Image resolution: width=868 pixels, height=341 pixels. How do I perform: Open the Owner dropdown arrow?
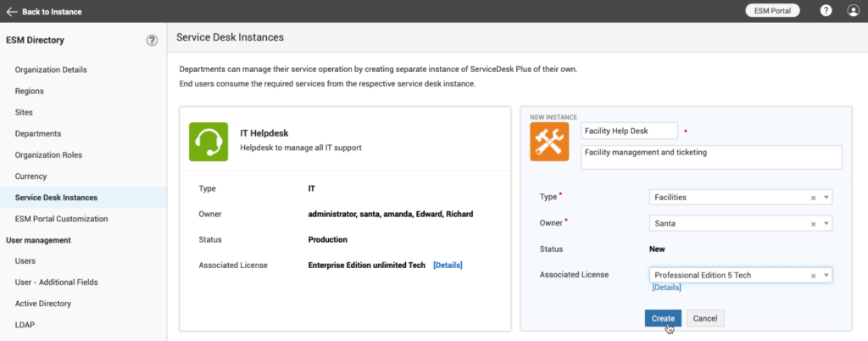point(826,224)
